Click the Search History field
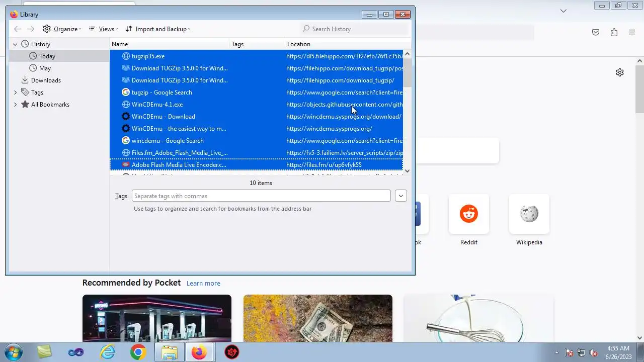This screenshot has width=644, height=362. [x=355, y=29]
